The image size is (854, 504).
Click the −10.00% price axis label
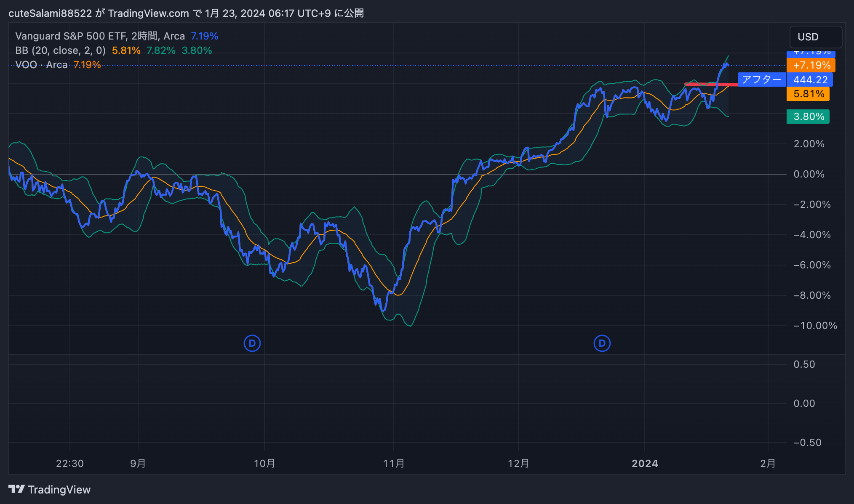click(815, 326)
